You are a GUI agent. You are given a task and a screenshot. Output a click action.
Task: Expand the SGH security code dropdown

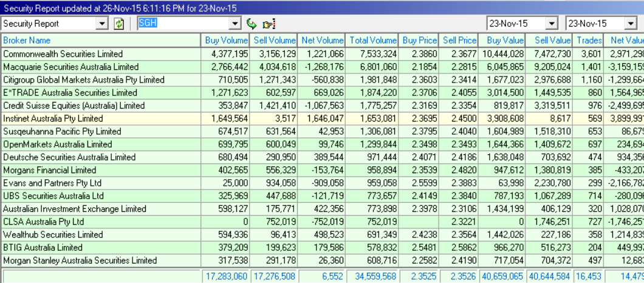pyautogui.click(x=235, y=24)
